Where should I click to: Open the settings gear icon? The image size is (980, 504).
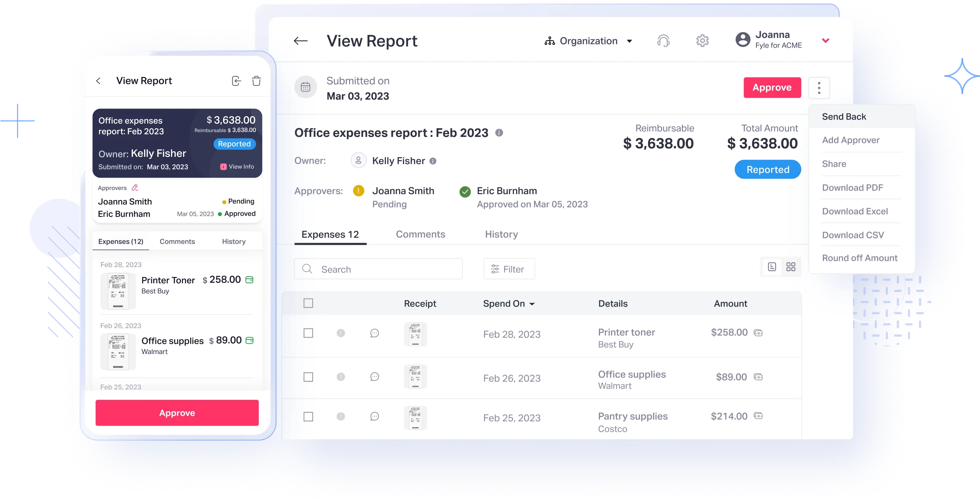[x=702, y=41]
